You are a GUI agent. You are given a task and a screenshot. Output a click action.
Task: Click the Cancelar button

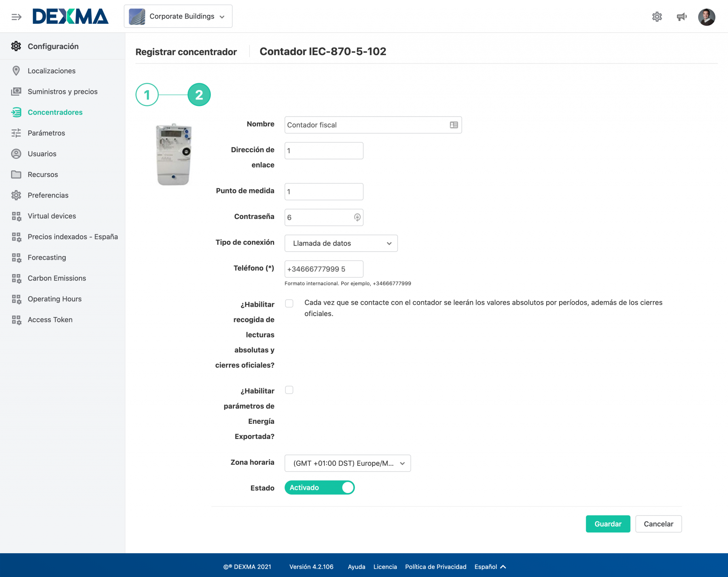(658, 524)
